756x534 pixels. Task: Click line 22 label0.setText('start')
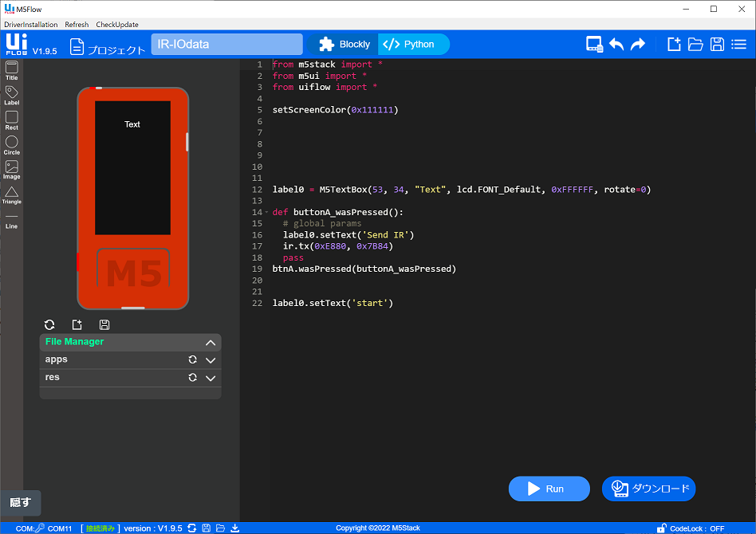point(333,303)
